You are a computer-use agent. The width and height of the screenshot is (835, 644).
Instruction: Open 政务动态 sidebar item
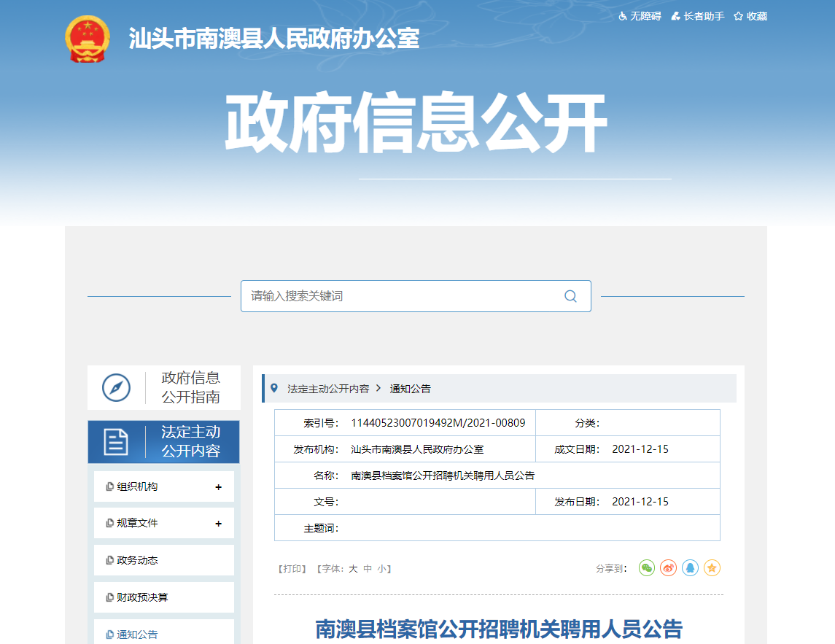[137, 560]
